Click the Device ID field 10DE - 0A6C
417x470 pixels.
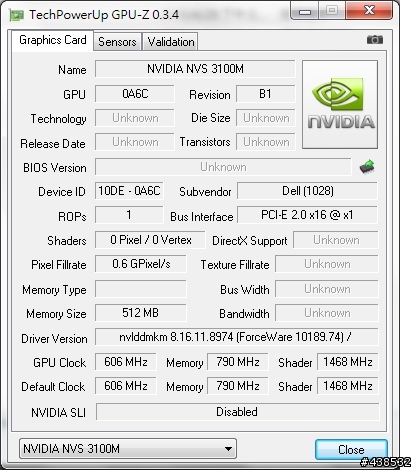pos(129,191)
